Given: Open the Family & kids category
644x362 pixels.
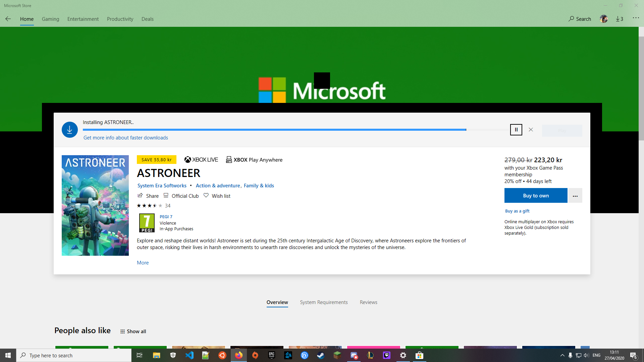Looking at the screenshot, I should pos(259,186).
